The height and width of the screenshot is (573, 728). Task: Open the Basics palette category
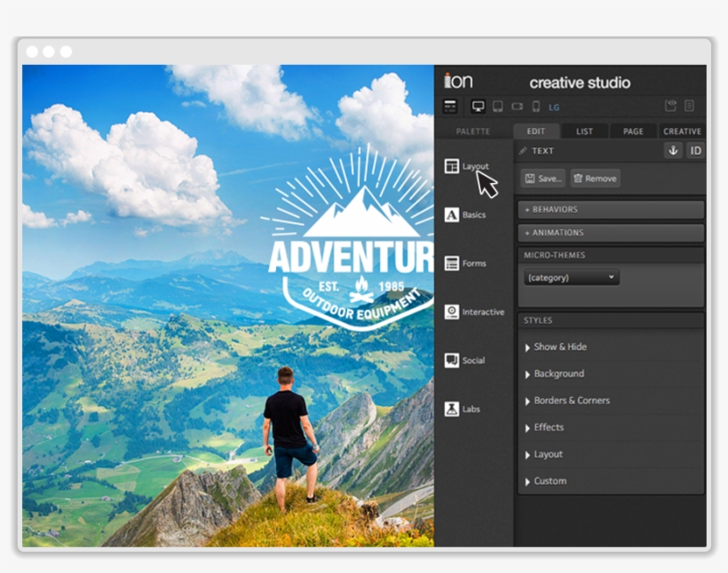[x=465, y=215]
